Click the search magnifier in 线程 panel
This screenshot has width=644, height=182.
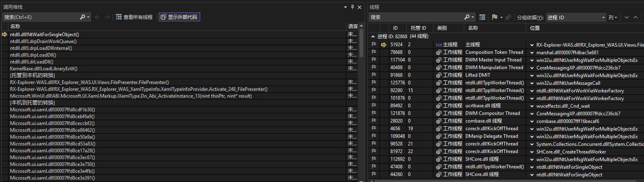point(467,17)
